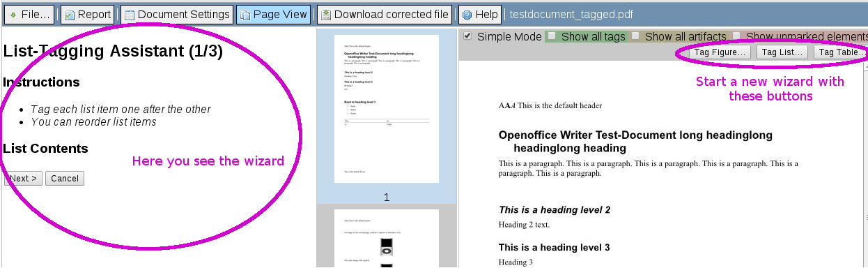Select the Openoffice Writer Test-Document heading
The height and width of the screenshot is (268, 868).
click(x=635, y=141)
